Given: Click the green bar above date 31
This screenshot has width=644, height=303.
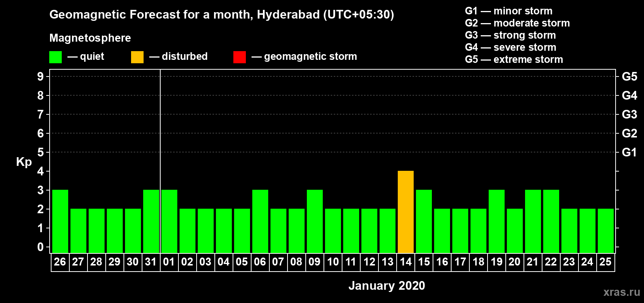Looking at the screenshot, I should [151, 222].
